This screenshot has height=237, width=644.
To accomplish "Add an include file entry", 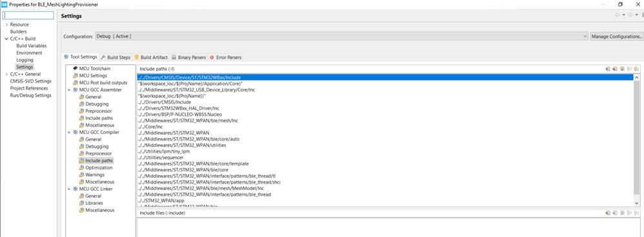I will [x=608, y=213].
